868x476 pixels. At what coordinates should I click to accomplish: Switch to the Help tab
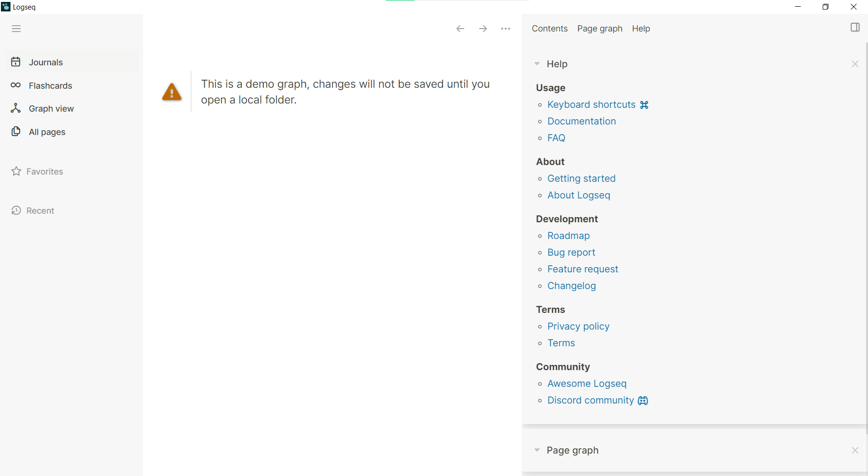(x=641, y=29)
